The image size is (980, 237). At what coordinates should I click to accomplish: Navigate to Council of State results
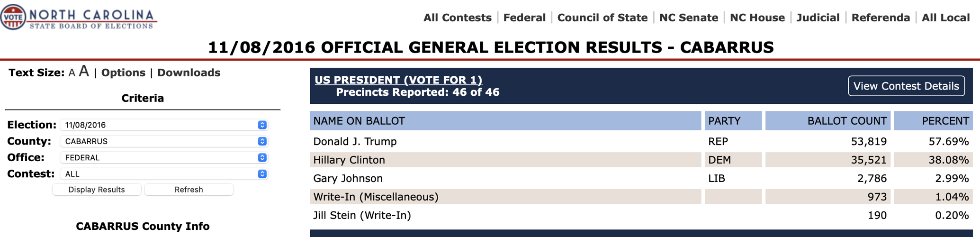click(602, 18)
